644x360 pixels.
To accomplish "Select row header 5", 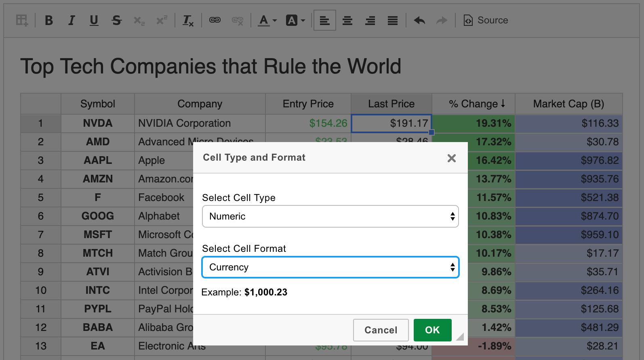I will click(41, 198).
